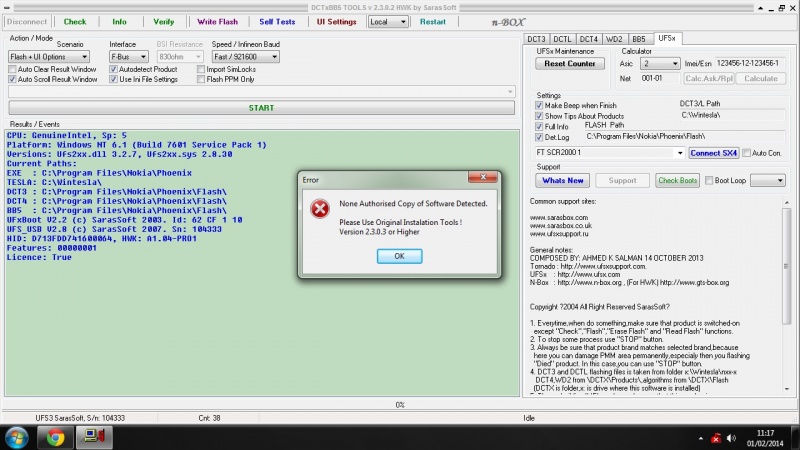Toggle Full Info checkbox
The height and width of the screenshot is (450, 800).
click(x=539, y=126)
